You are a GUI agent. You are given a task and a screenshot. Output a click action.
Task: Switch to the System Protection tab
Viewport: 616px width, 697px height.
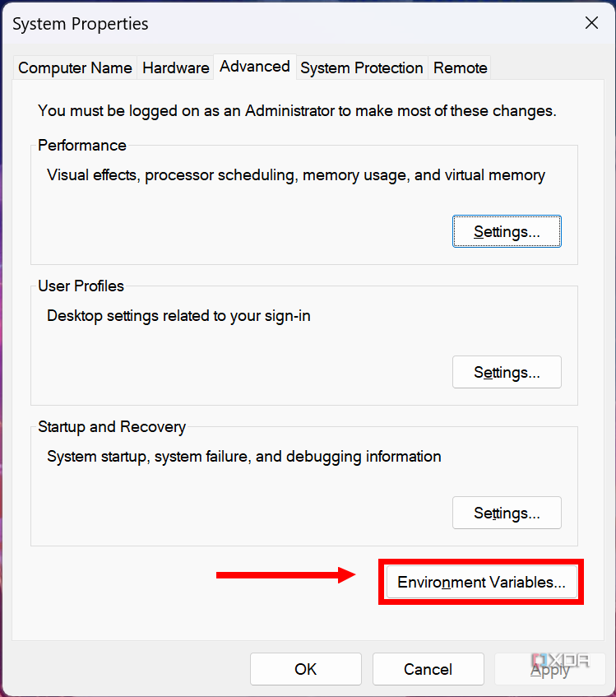coord(361,67)
